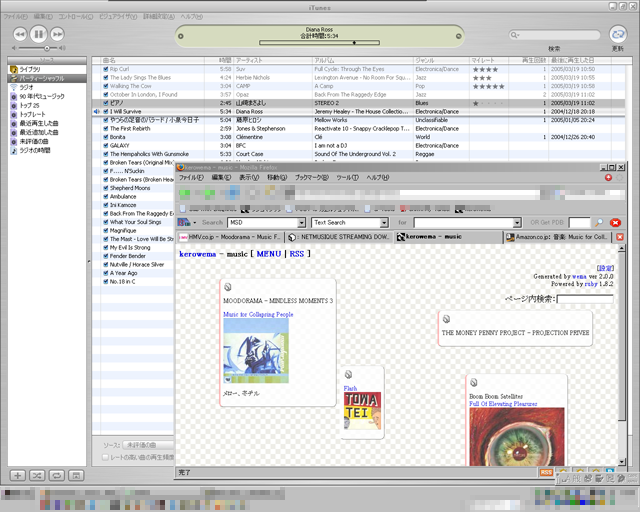Open the Tools menu in Firefox

[x=347, y=178]
